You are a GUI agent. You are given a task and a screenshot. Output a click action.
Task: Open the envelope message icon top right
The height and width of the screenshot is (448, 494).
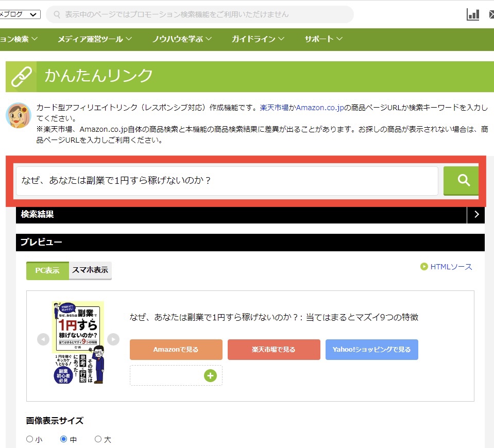pyautogui.click(x=490, y=14)
